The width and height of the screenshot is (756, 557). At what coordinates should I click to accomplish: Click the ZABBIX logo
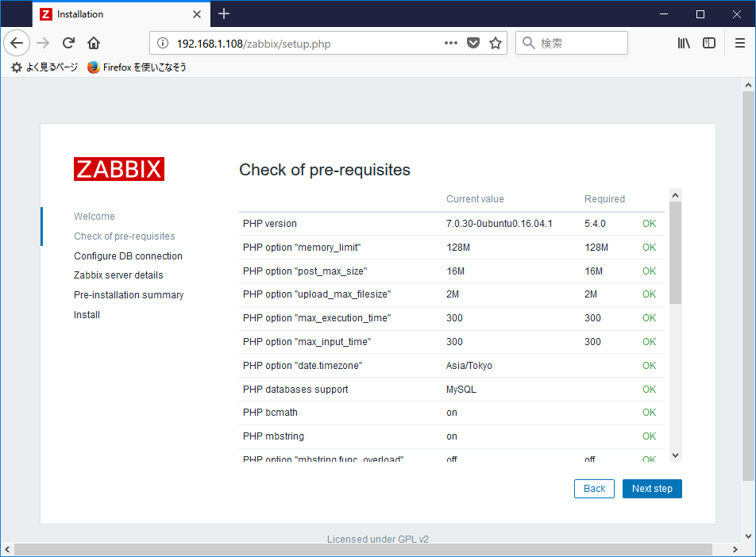coord(119,169)
